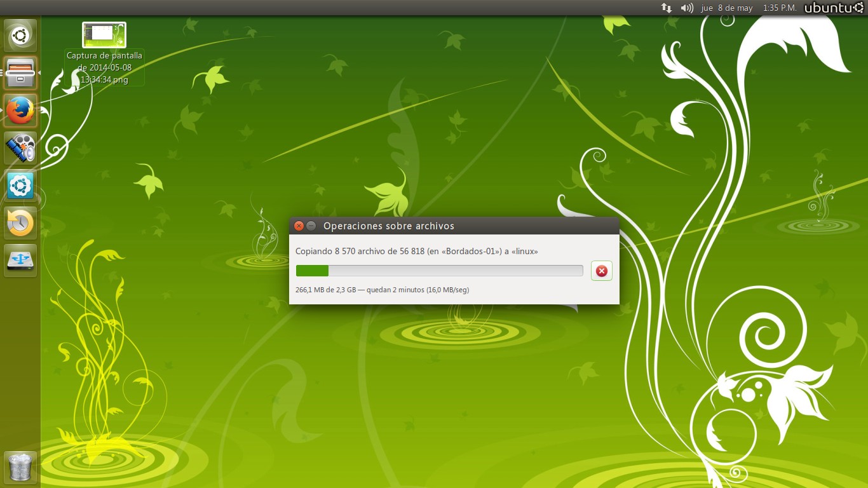Open the blue Ubuntu software launcher icon
The width and height of the screenshot is (868, 488).
click(20, 186)
